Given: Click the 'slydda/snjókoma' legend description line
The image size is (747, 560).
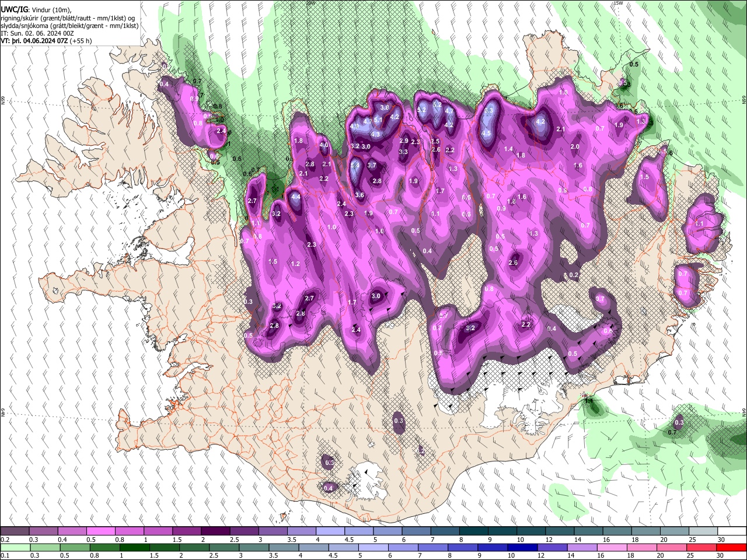Looking at the screenshot, I should pos(69,26).
